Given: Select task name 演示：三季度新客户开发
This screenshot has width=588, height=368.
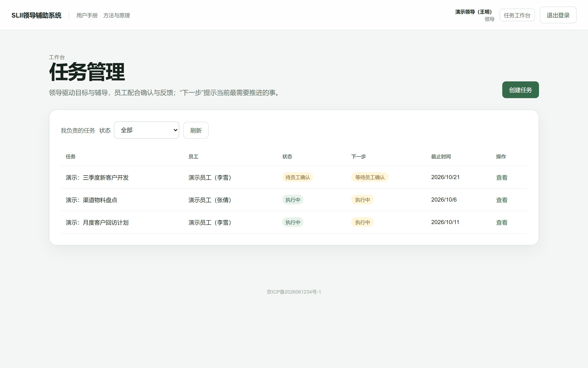Looking at the screenshot, I should 97,177.
